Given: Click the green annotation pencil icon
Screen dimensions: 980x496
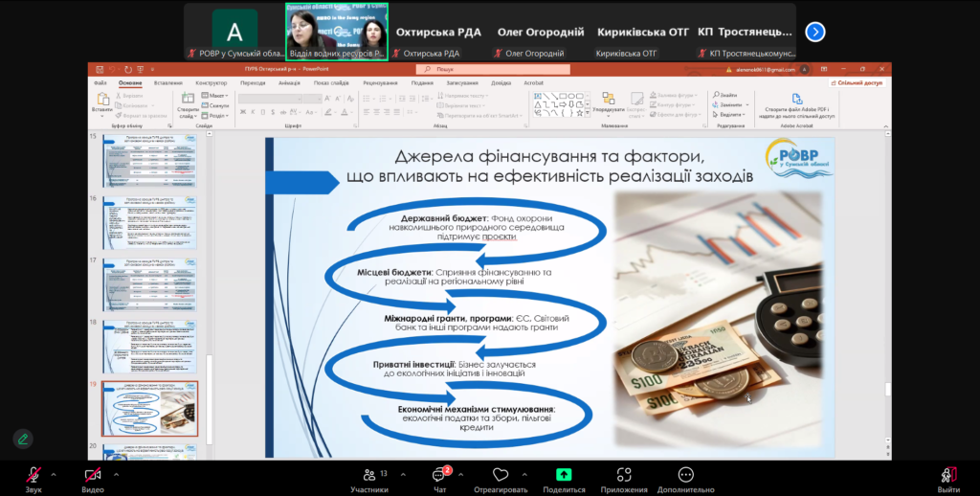Looking at the screenshot, I should coord(23,439).
